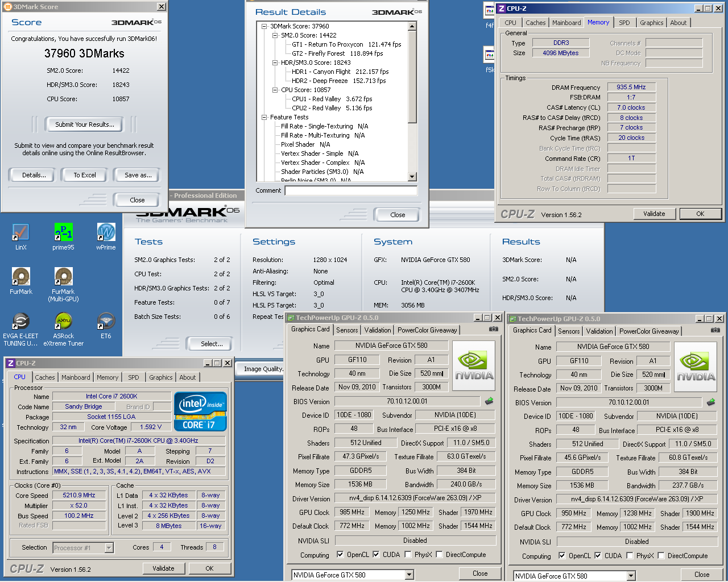This screenshot has height=582, width=728.
Task: Open ASRock eXtreme Tuner desktop icon
Action: pos(63,329)
